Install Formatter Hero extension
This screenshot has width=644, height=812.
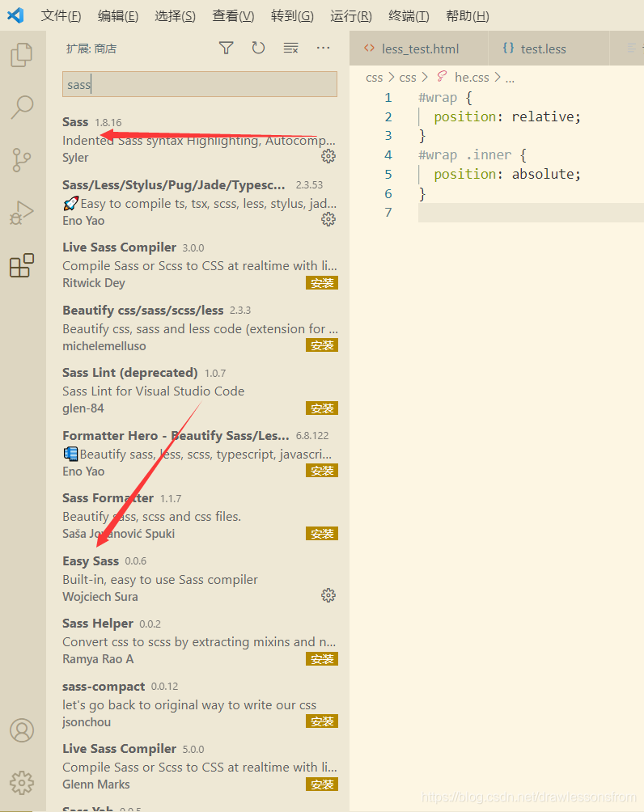click(x=322, y=471)
